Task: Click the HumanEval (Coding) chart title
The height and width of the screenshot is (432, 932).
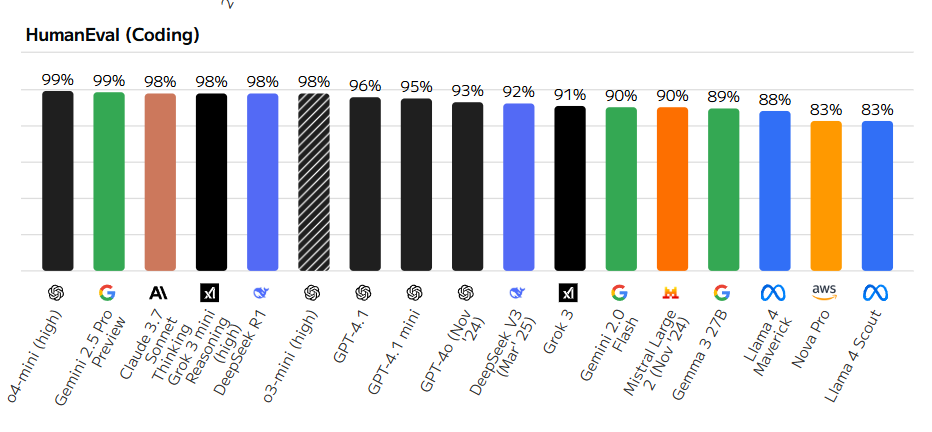Action: 112,35
